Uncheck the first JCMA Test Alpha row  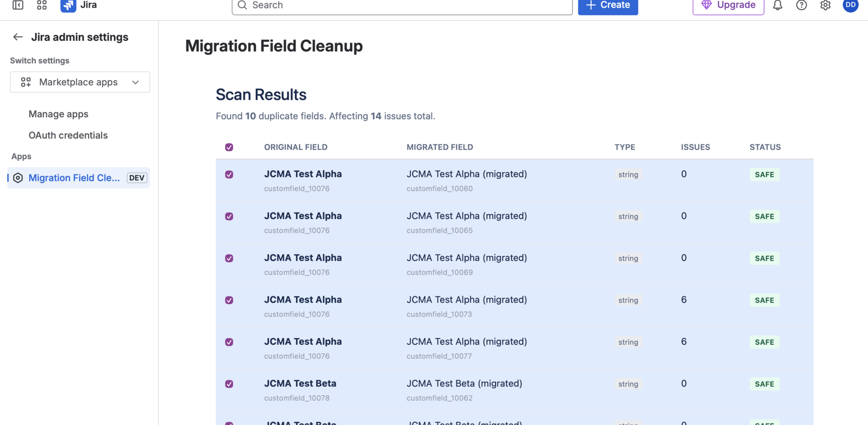click(x=229, y=174)
